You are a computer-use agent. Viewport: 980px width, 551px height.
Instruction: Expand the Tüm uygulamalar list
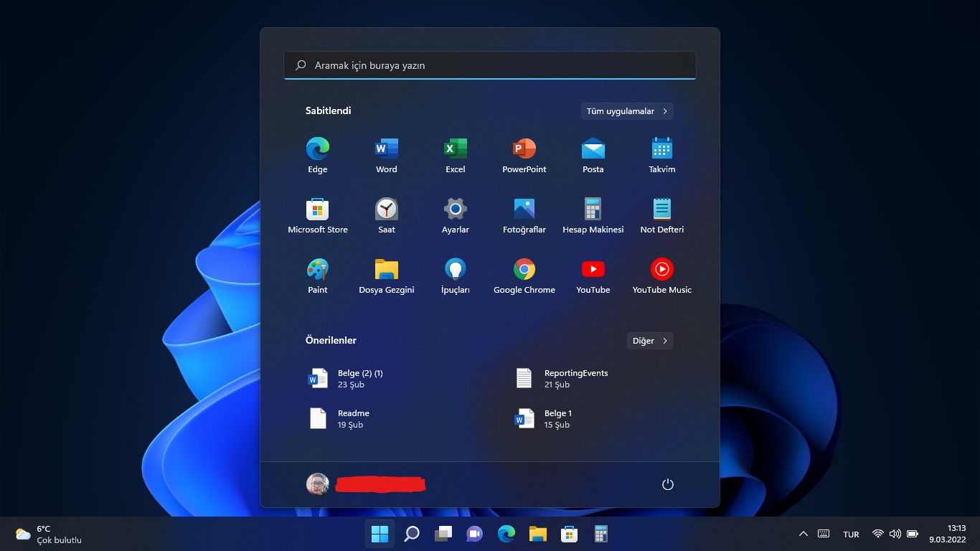point(626,111)
